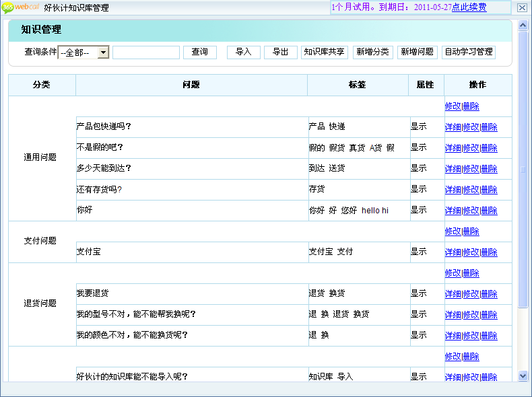This screenshot has width=532, height=397.
Task: Click 修改 for 还有存货吗 row
Action: 471,190
